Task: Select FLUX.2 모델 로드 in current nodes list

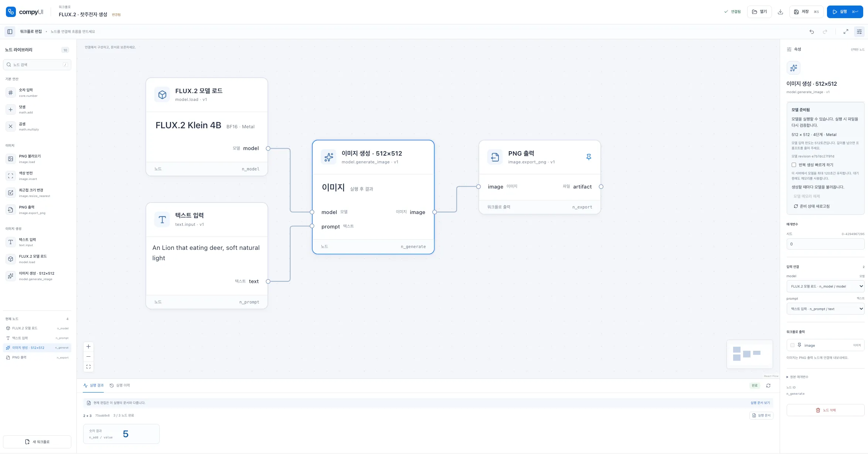Action: pyautogui.click(x=37, y=328)
